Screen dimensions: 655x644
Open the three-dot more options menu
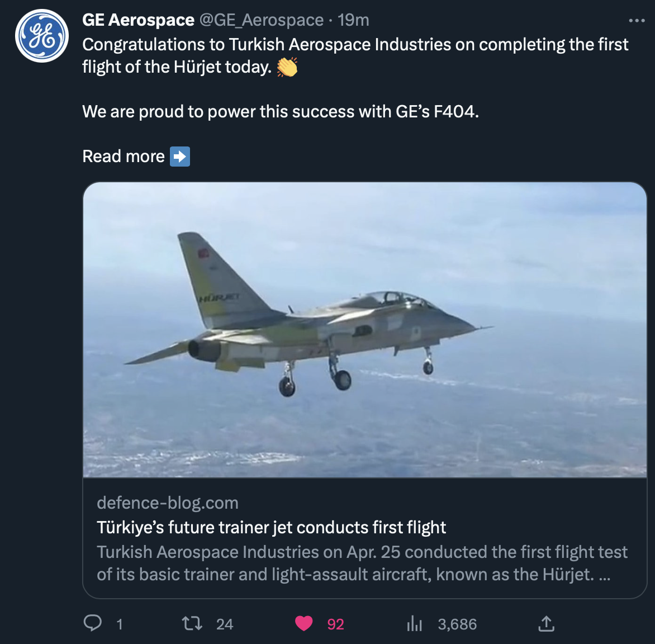(x=637, y=21)
